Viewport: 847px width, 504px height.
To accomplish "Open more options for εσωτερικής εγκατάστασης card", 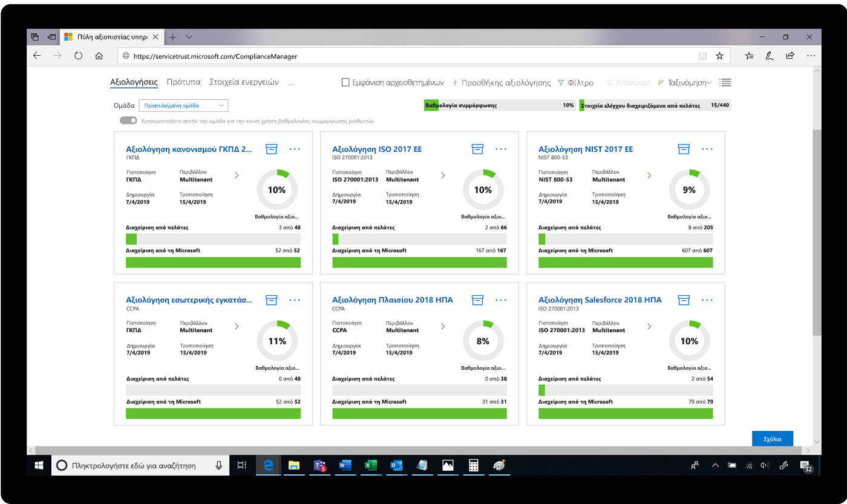I will (x=295, y=300).
